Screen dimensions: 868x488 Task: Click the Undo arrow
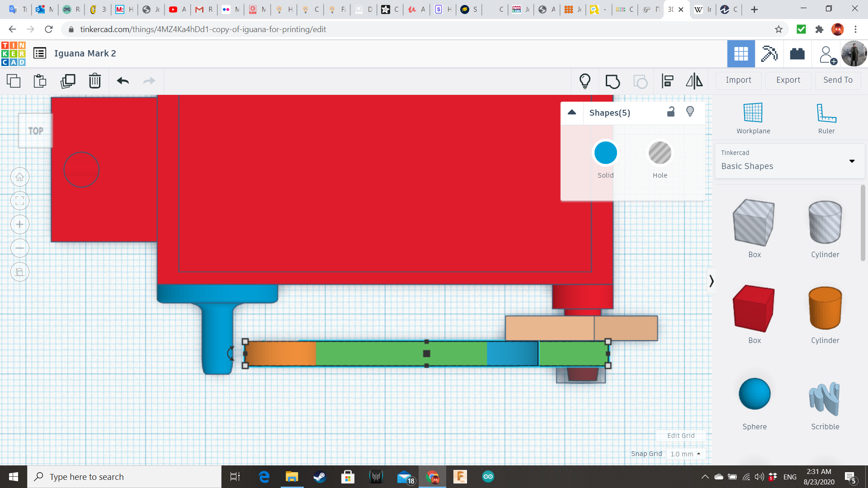coord(123,81)
